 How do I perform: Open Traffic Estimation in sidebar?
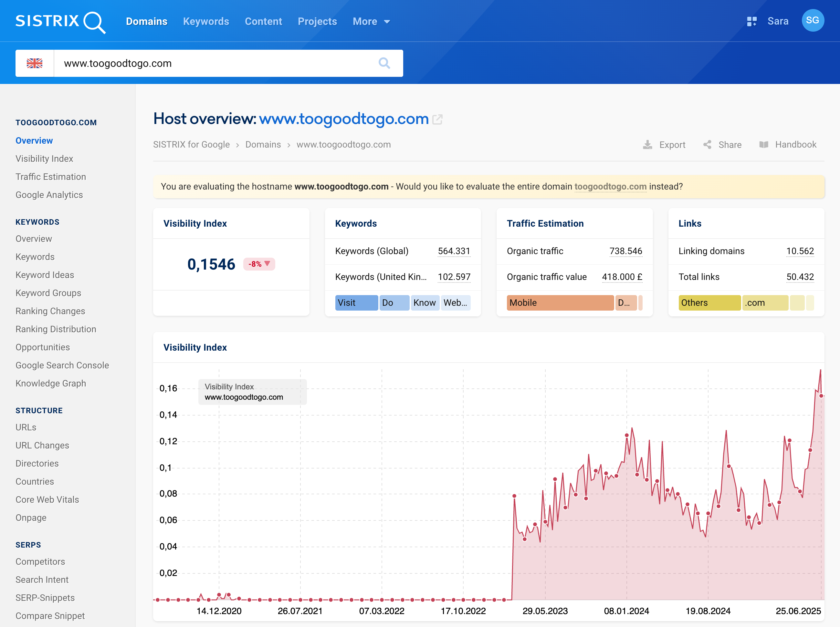[51, 177]
